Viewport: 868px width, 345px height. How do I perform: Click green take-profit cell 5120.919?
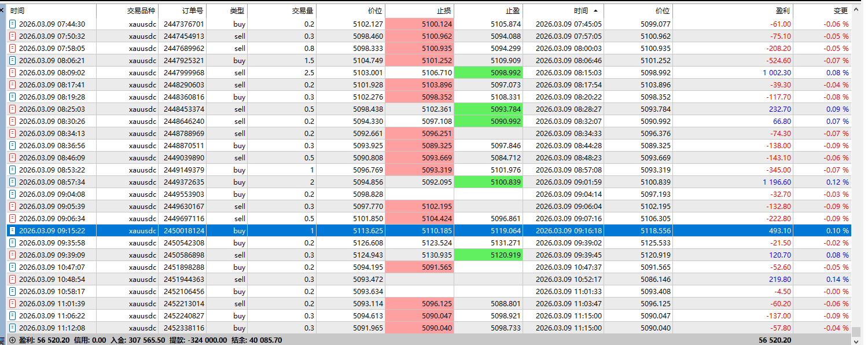[488, 255]
